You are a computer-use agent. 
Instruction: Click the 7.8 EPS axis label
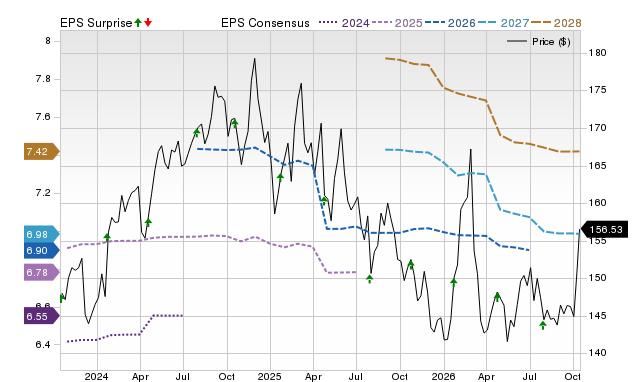[x=43, y=79]
